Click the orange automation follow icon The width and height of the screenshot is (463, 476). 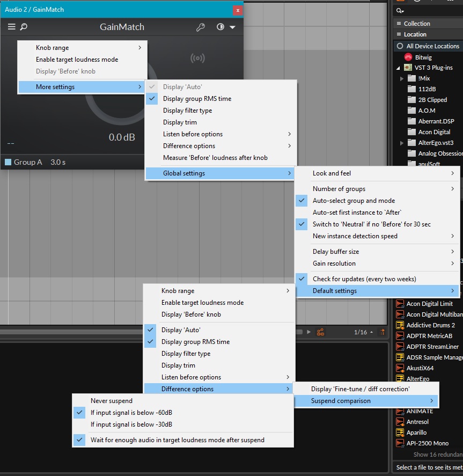pyautogui.click(x=320, y=332)
